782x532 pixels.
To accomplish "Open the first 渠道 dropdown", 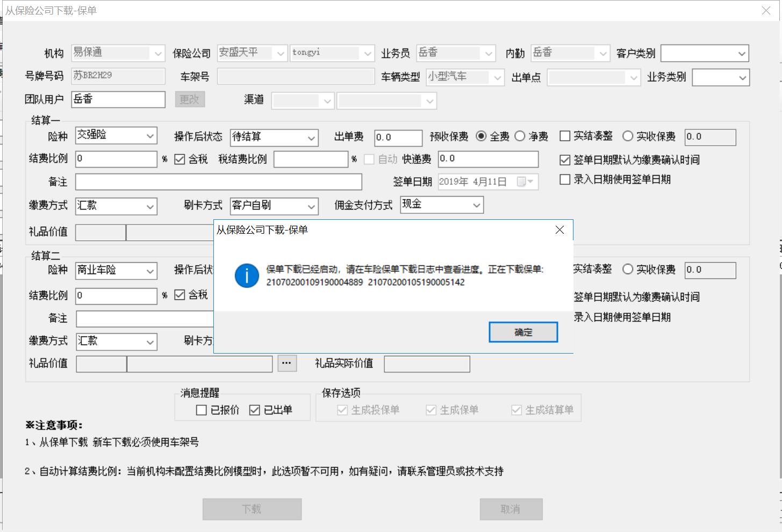I will click(303, 100).
